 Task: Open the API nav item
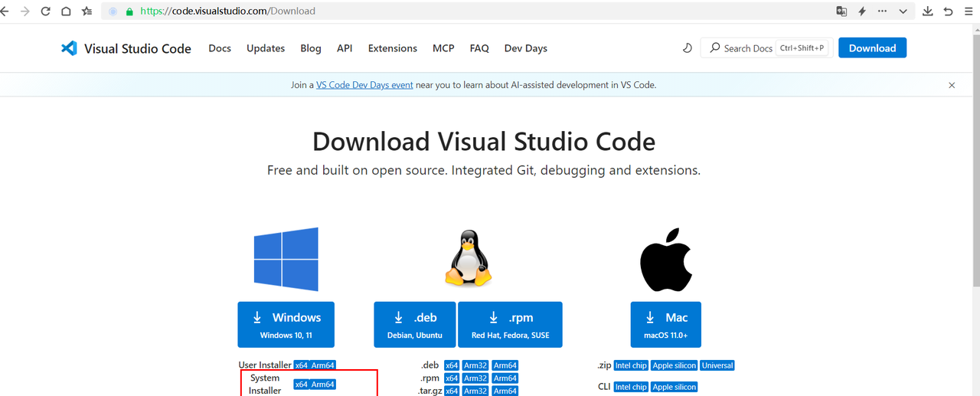pos(345,48)
